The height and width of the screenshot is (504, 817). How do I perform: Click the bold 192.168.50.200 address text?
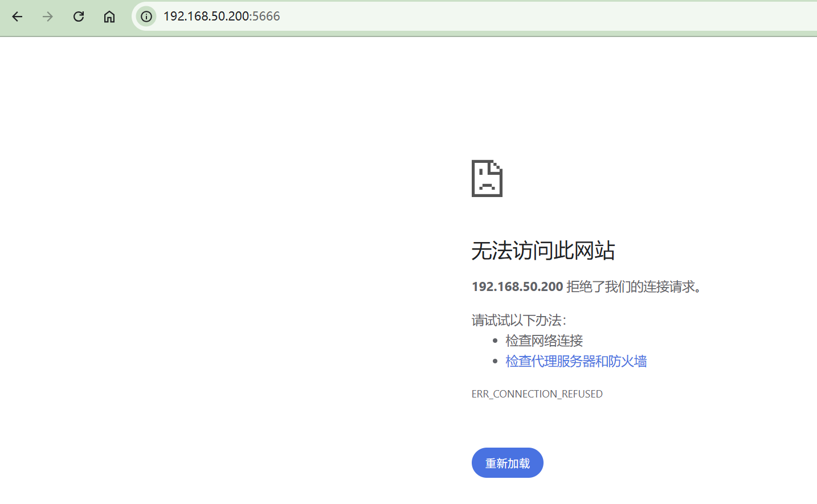click(517, 286)
